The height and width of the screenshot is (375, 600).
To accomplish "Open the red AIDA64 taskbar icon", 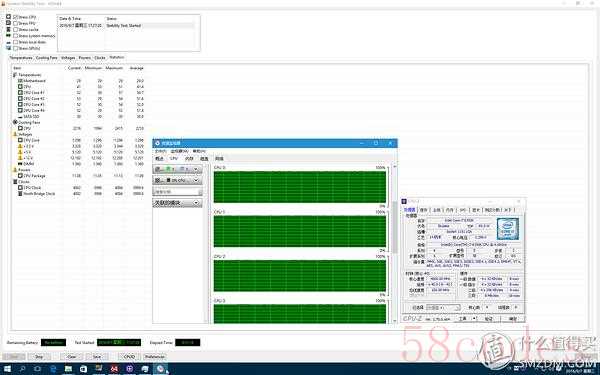I will (114, 369).
